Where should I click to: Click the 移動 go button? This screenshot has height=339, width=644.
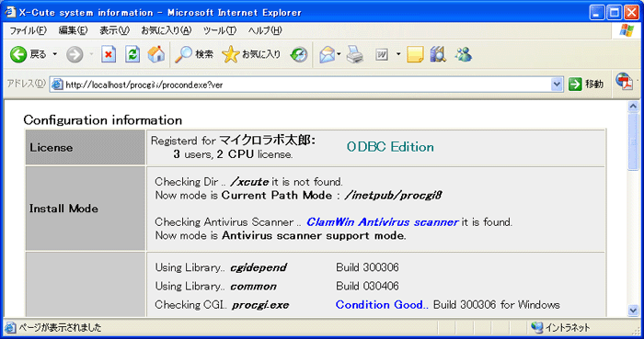[x=586, y=85]
